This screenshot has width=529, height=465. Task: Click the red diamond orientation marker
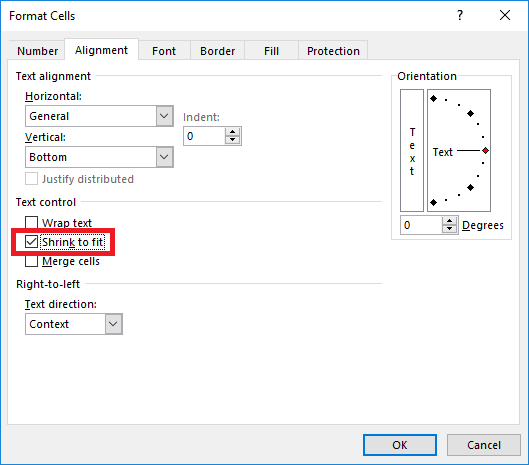(485, 151)
